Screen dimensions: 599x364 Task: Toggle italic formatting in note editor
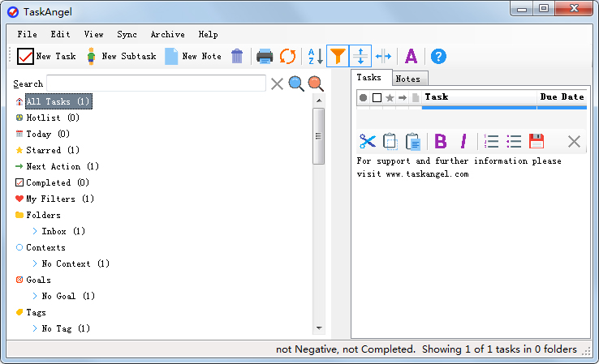(463, 141)
